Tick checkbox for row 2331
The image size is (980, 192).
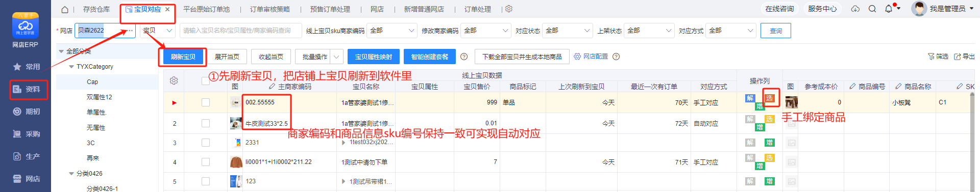(206, 143)
